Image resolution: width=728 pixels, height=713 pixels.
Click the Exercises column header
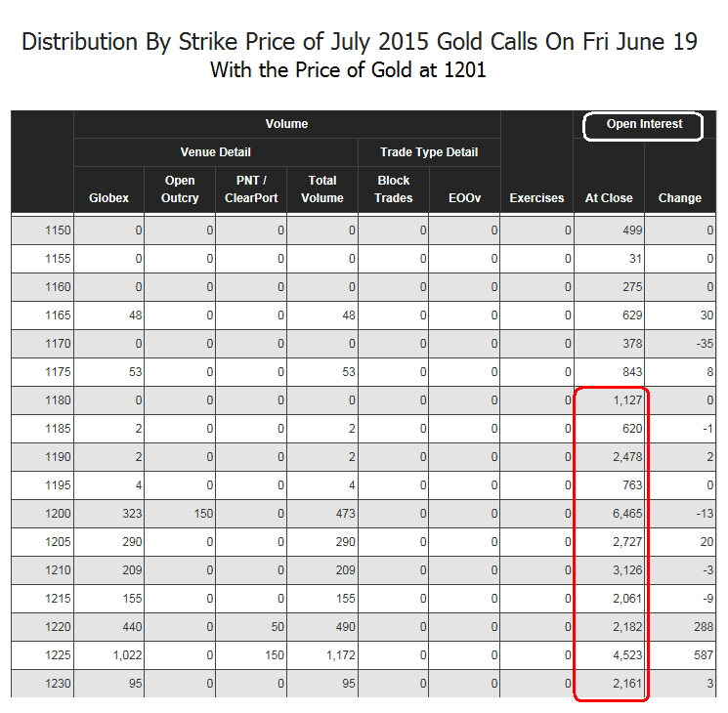click(x=536, y=197)
